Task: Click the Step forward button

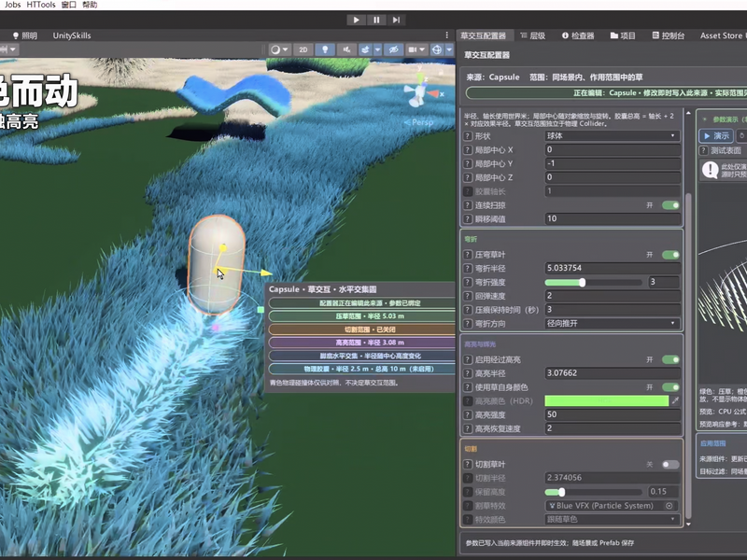Action: (x=396, y=20)
